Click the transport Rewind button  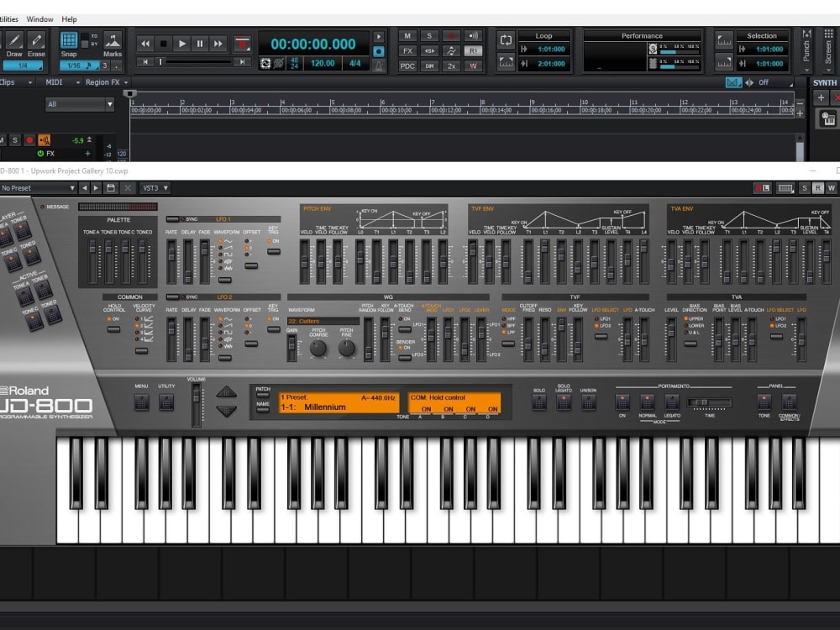click(x=145, y=44)
